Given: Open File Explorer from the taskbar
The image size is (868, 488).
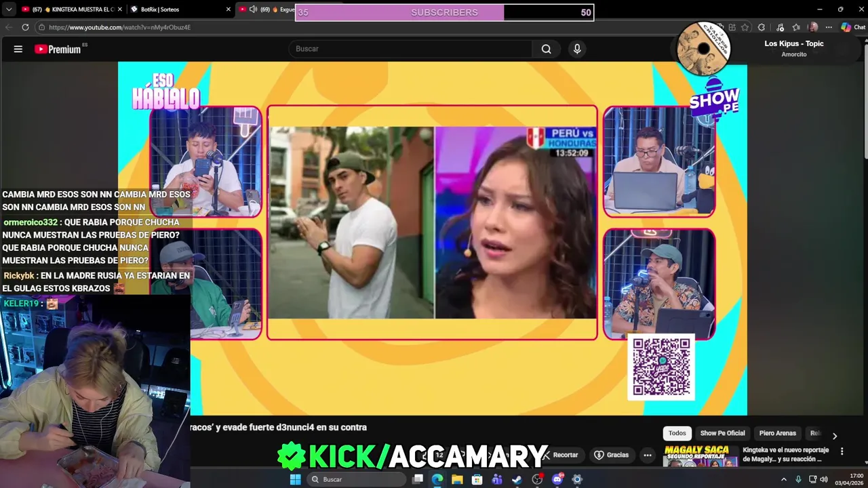Looking at the screenshot, I should click(457, 479).
